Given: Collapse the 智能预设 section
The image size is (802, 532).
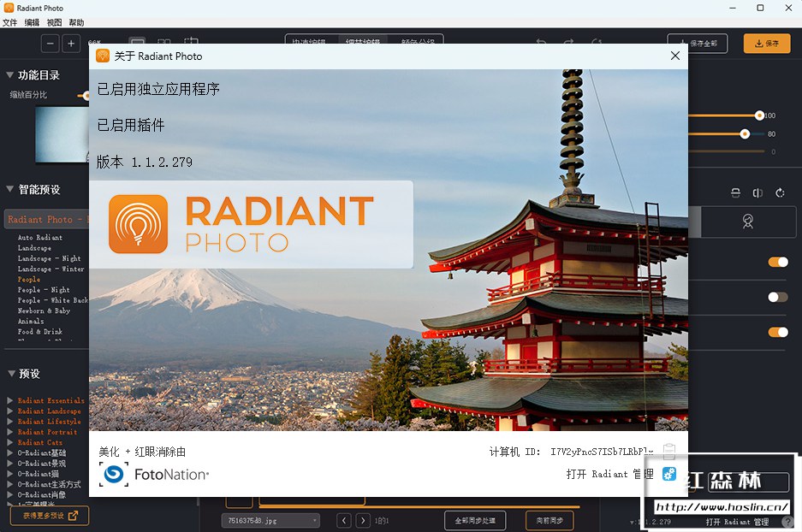Looking at the screenshot, I should pyautogui.click(x=9, y=189).
